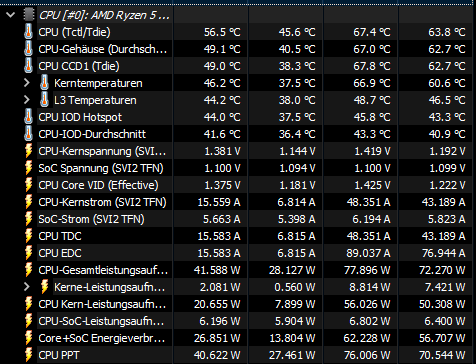Viewport: 476px width, 364px height.
Task: Click thermometer icon next to Kerntemperaturen
Action: tap(44, 83)
